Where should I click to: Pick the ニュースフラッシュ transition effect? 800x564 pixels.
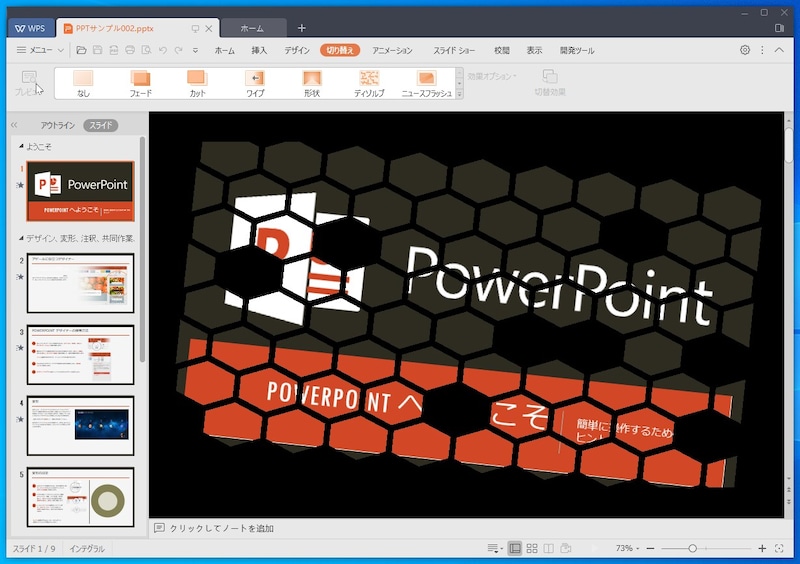pyautogui.click(x=426, y=82)
